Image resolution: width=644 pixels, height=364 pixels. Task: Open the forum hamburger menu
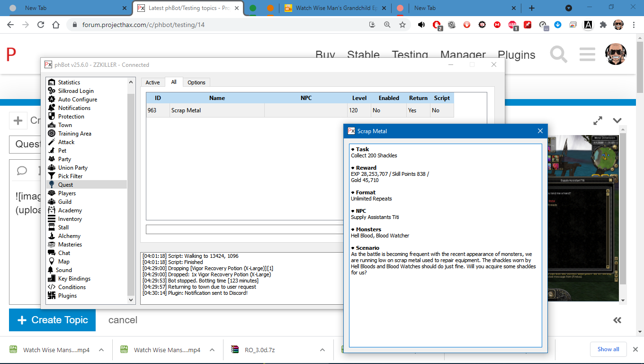[587, 55]
